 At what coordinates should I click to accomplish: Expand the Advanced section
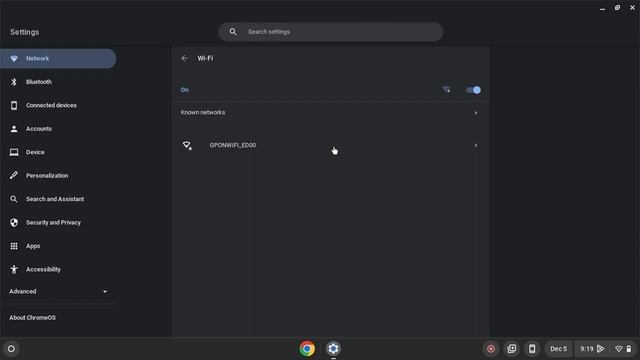(x=58, y=291)
